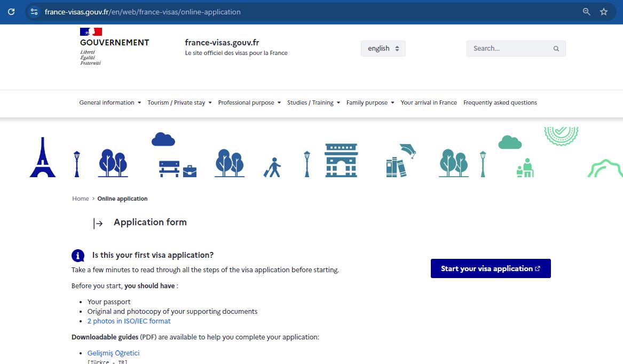623x364 pixels.
Task: Open the 2 photos in ISO/IEC format link
Action: pos(129,321)
